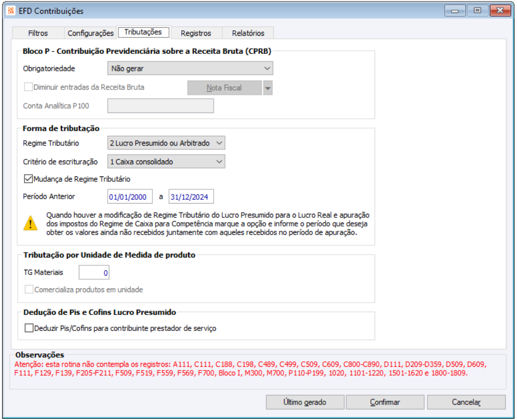Minimize the EFD Contribuições window
Screen dimensions: 517x420
(455, 11)
